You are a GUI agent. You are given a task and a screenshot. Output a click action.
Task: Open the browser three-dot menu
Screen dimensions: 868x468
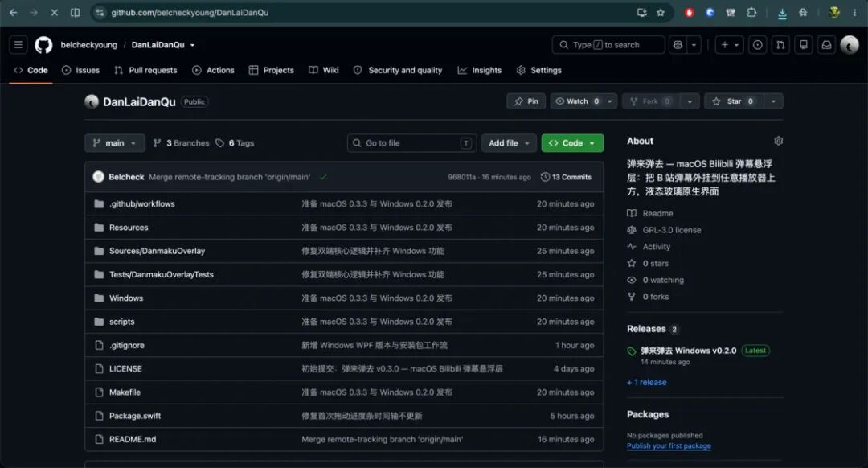point(854,12)
